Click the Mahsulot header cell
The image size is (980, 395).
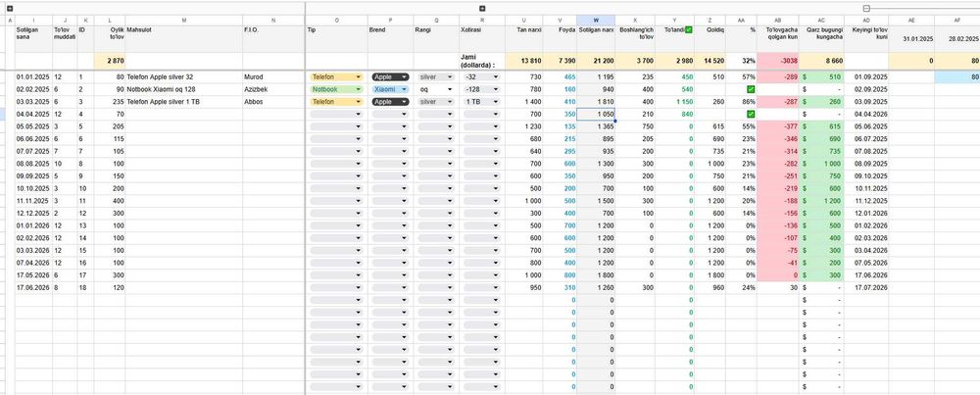[184, 39]
